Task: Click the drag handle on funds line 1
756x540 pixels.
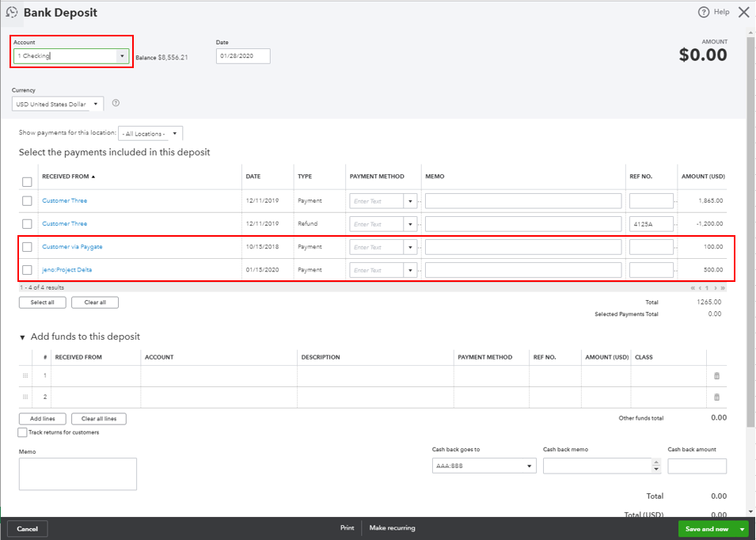Action: [25, 374]
